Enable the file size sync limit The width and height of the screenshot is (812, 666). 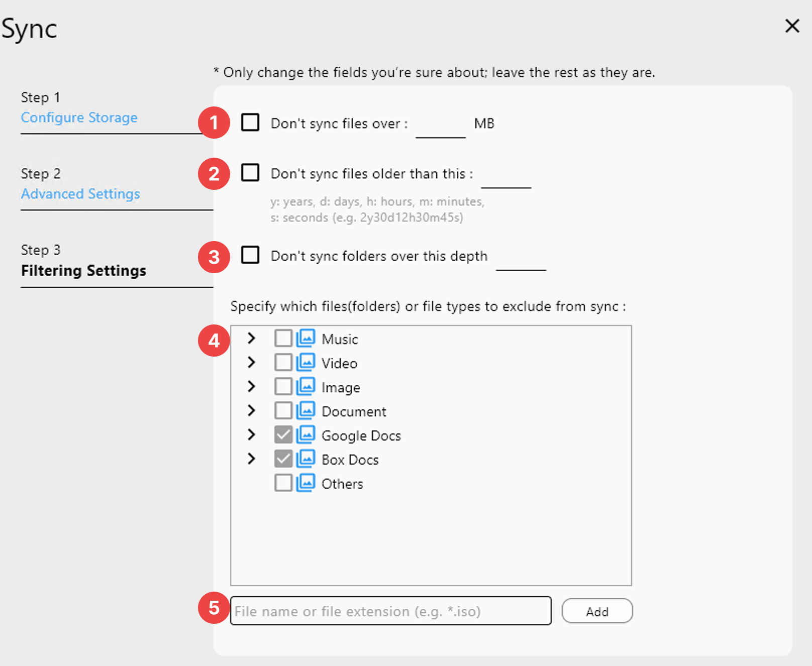click(x=250, y=123)
